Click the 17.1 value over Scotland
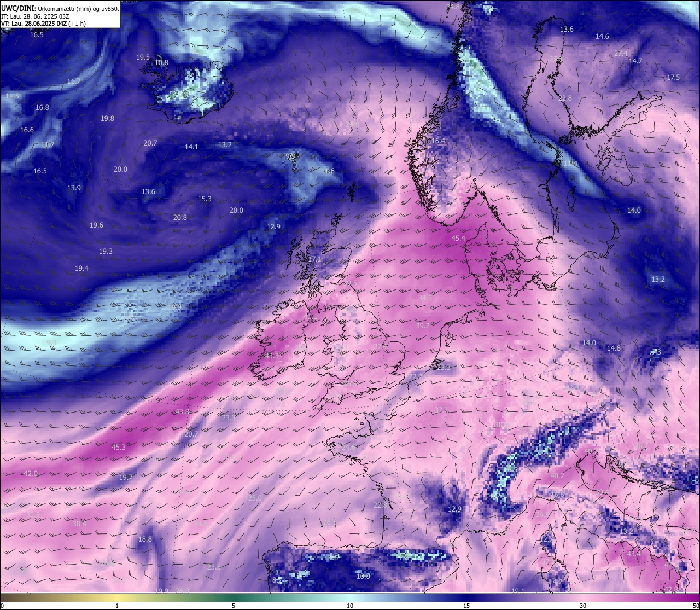Viewport: 700px width, 610px height. tap(314, 259)
